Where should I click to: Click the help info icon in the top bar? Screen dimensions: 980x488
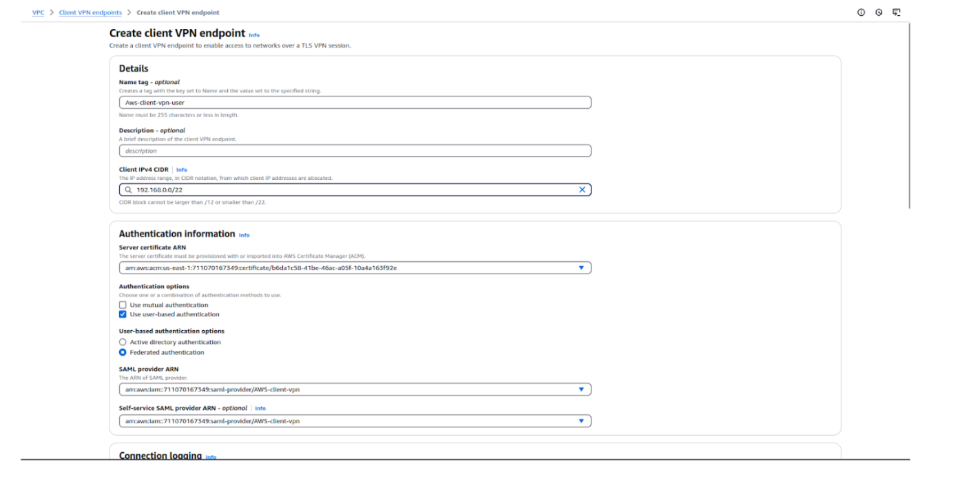tap(860, 12)
